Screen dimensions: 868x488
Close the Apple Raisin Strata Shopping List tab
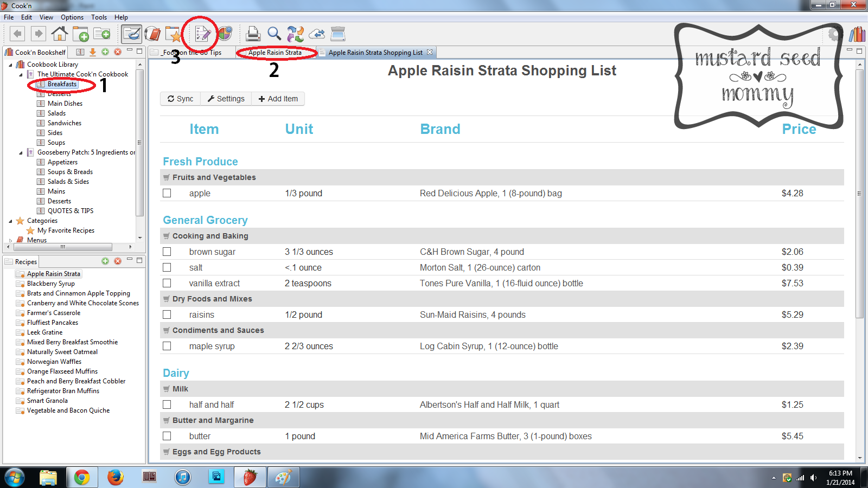[430, 52]
